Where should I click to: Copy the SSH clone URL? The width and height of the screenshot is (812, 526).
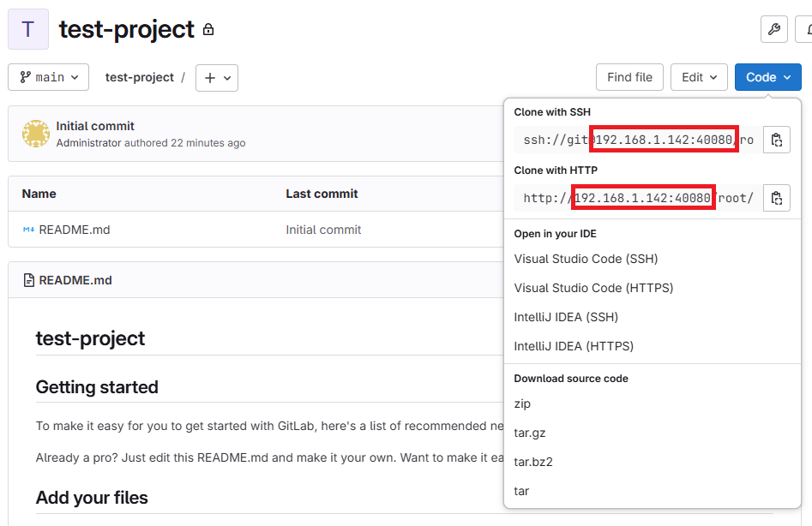[x=777, y=140]
